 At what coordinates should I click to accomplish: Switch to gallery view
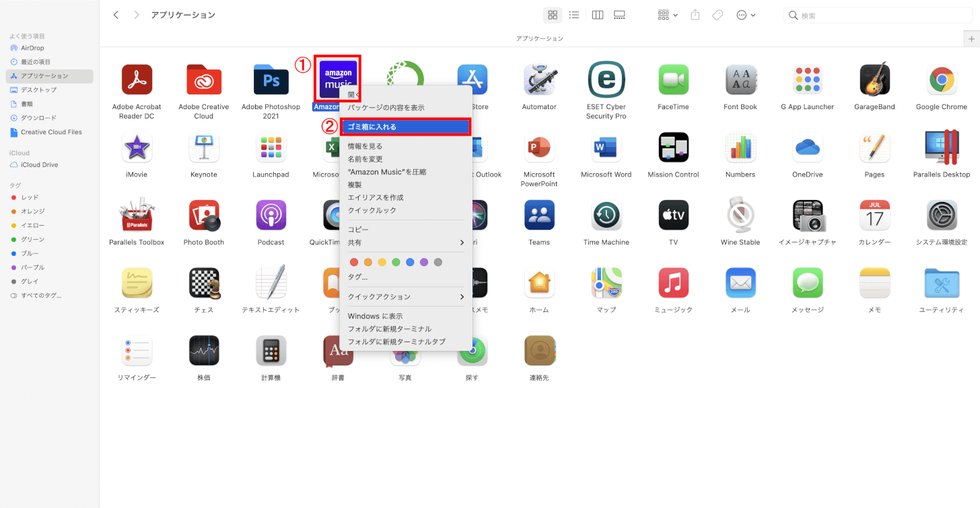[620, 15]
